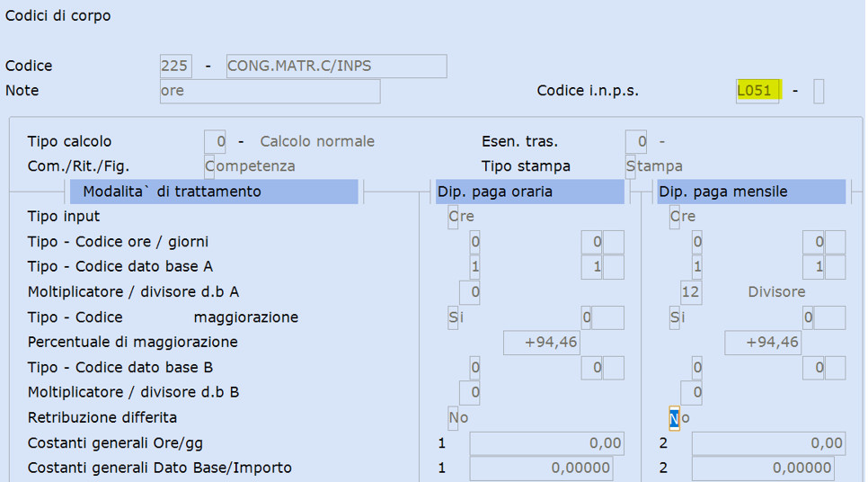Image resolution: width=868 pixels, height=482 pixels.
Task: Click the Competenza field for Com./Rit./Fig.
Action: click(209, 166)
